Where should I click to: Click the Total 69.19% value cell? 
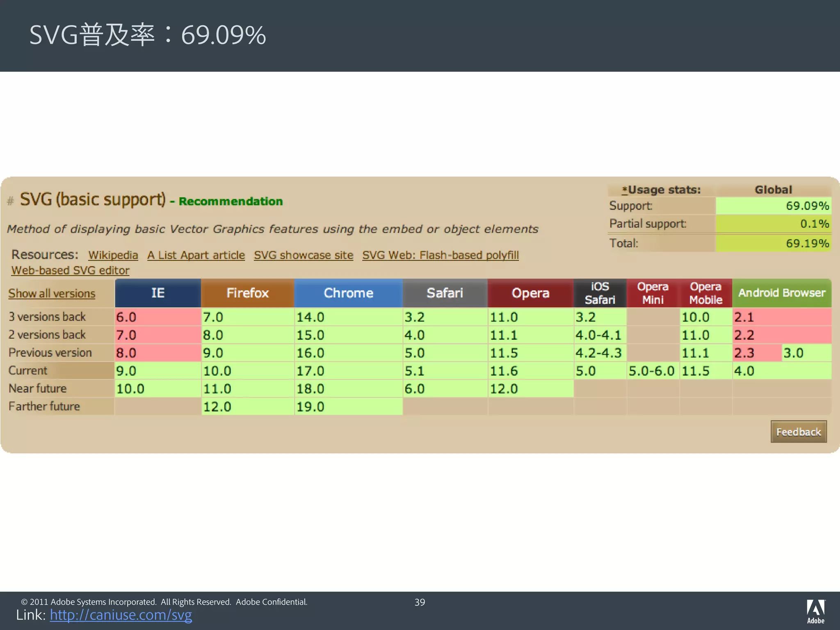point(774,243)
